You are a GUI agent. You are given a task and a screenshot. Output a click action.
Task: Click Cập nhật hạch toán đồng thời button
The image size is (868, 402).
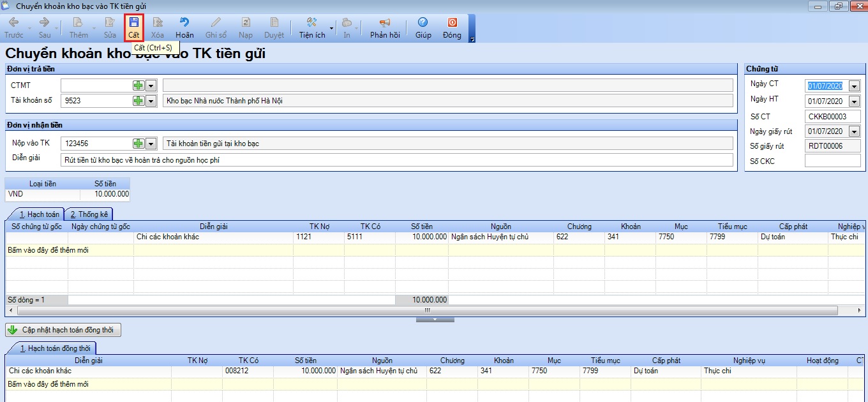coord(63,330)
